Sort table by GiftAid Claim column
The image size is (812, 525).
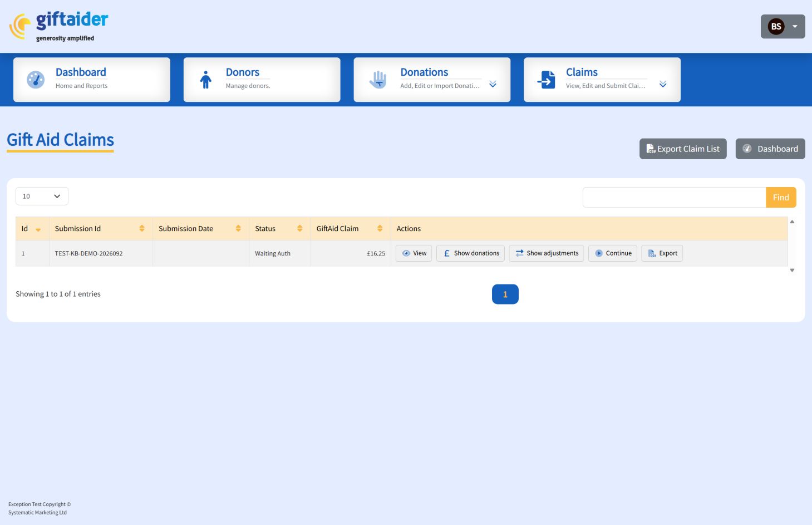351,229
